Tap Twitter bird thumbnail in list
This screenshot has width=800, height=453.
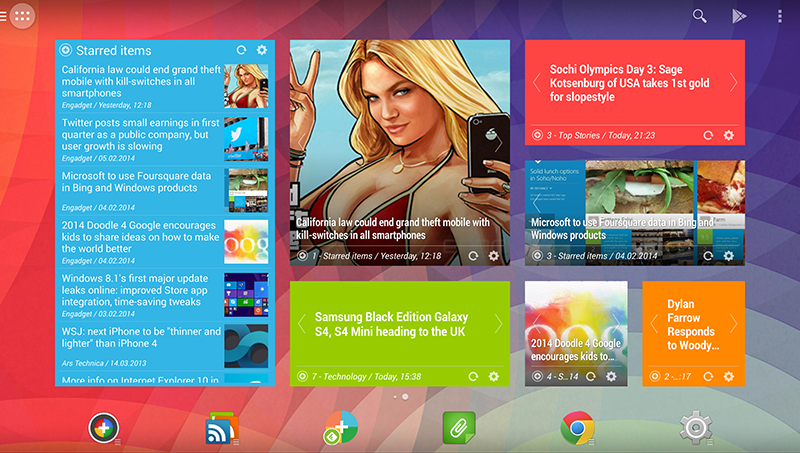[x=246, y=139]
